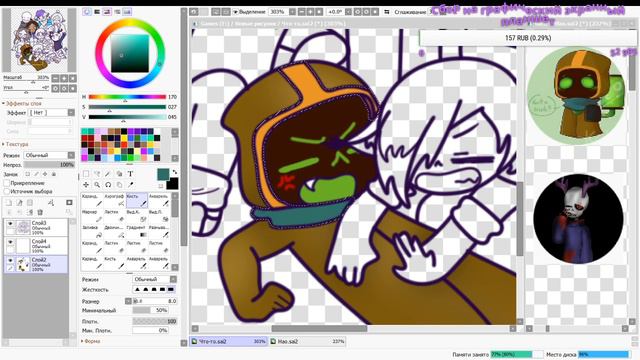Choose the Градиент tool preset
This screenshot has height=360, width=640.
point(137,231)
